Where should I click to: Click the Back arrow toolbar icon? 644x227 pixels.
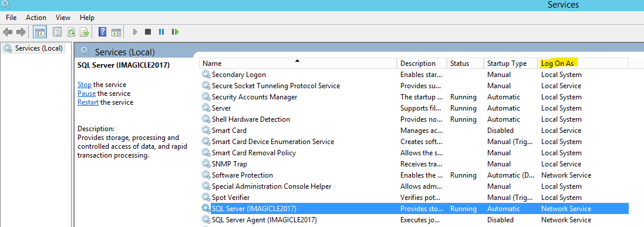[x=8, y=32]
